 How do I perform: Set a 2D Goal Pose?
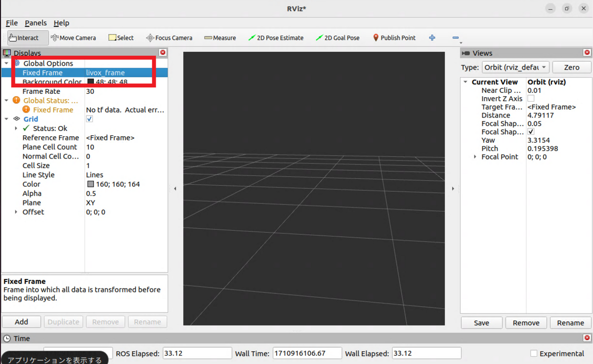click(338, 37)
